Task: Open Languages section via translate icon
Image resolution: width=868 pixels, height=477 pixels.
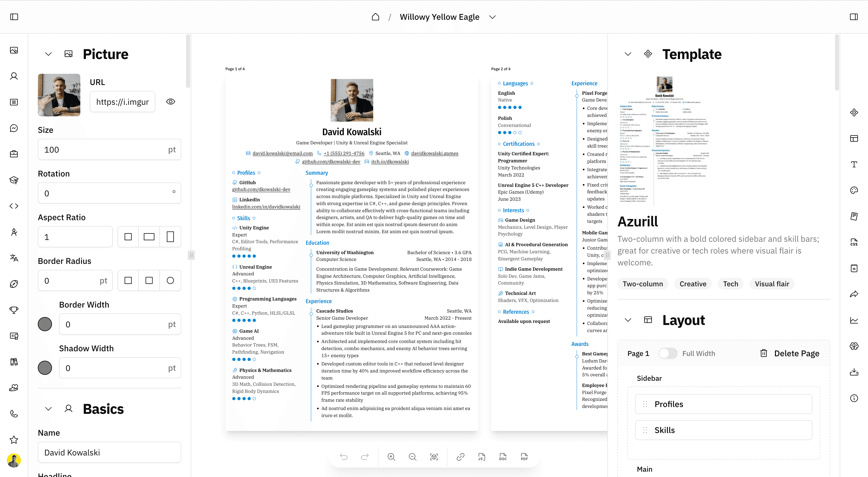Action: coord(14,258)
